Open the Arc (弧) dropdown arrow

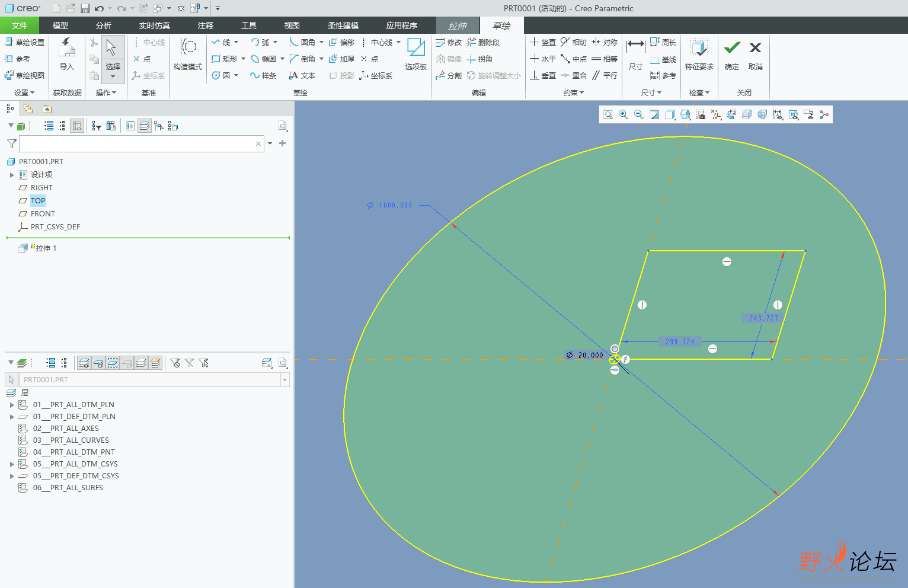275,42
